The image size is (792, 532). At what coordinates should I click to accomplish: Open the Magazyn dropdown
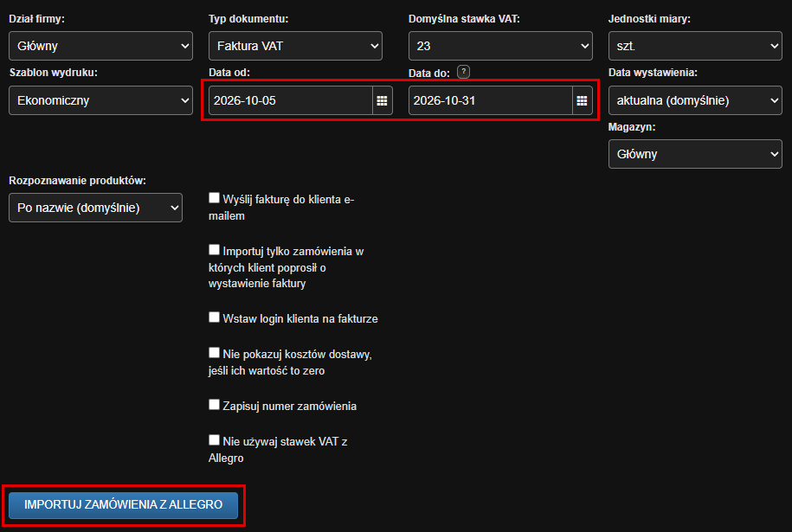[x=695, y=154]
